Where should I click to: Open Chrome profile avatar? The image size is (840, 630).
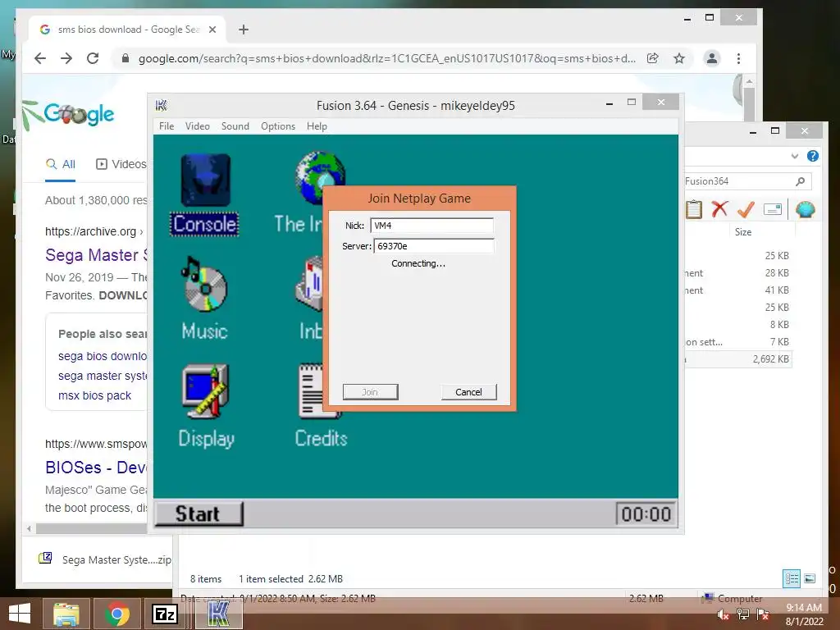pos(712,58)
